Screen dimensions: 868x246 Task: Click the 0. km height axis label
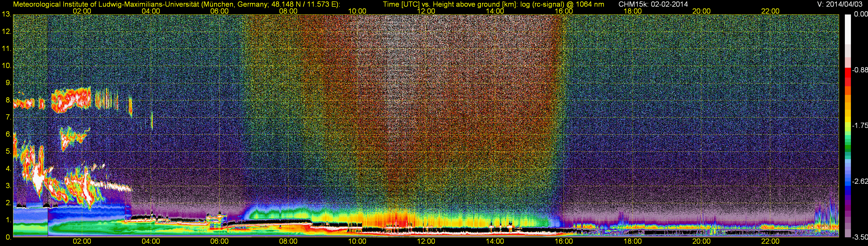pos(8,237)
